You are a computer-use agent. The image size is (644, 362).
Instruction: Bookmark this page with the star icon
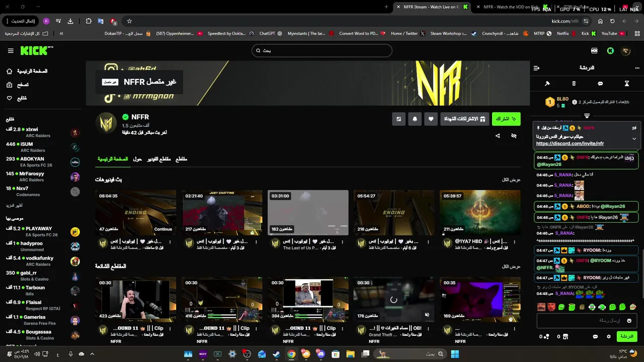(129, 21)
